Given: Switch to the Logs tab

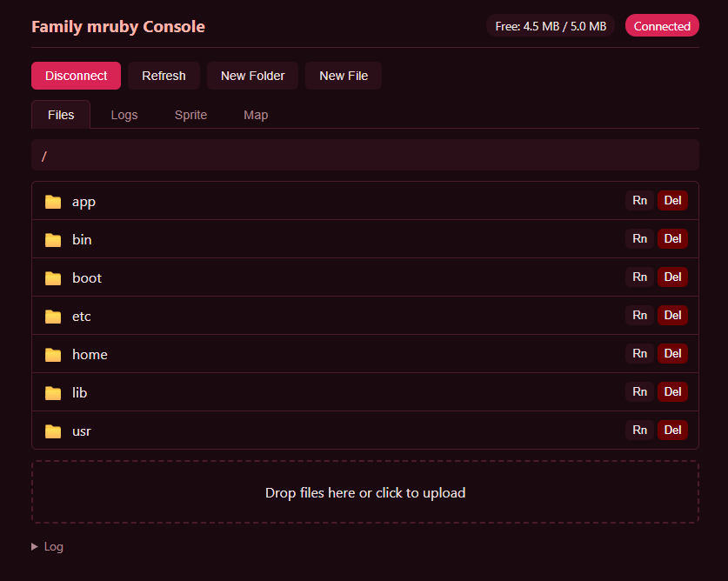Looking at the screenshot, I should tap(124, 115).
